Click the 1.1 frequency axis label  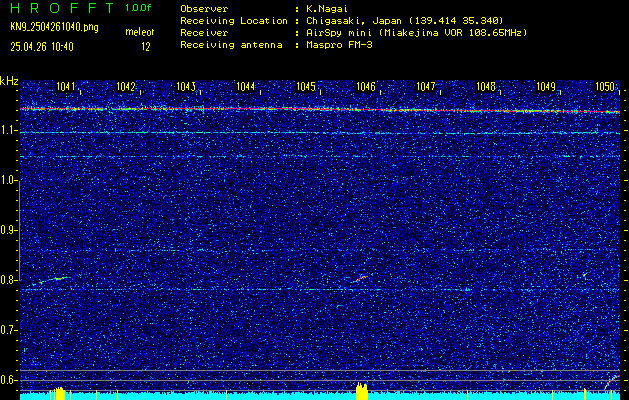9,131
